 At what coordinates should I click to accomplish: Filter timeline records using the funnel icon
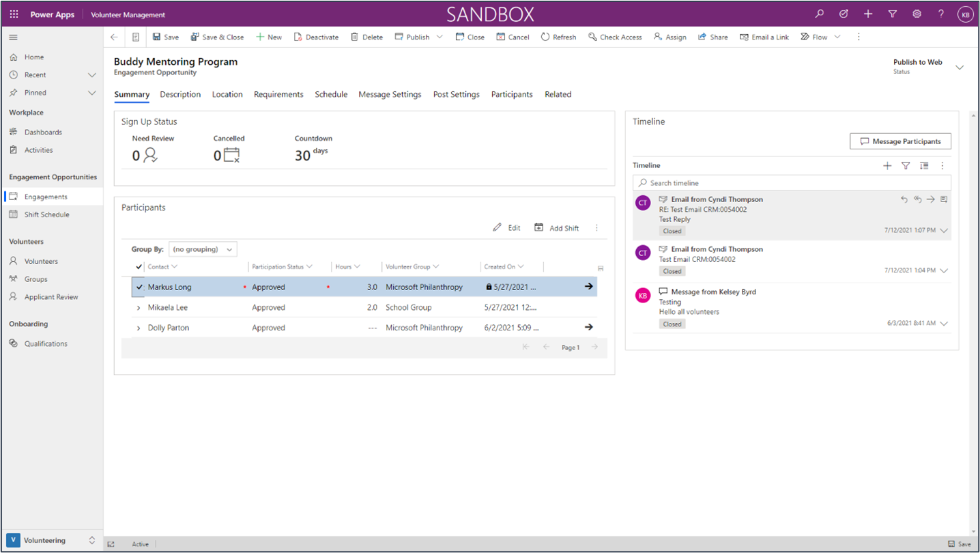906,165
